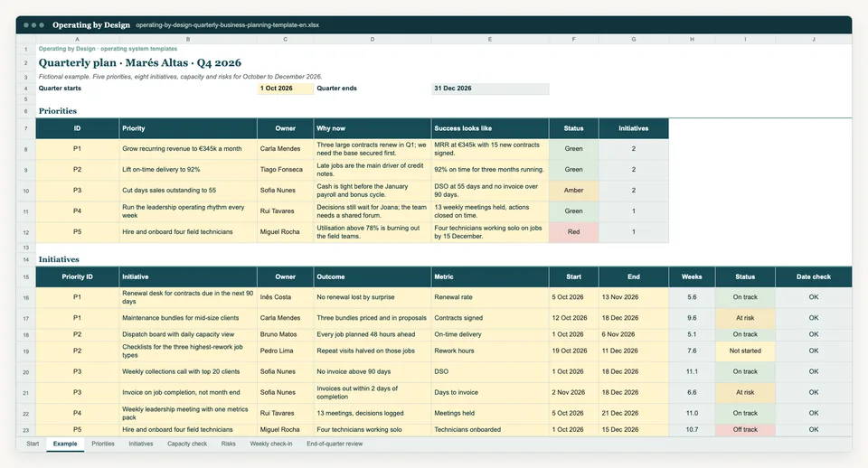
Task: Select 'Invoice on job completion, not month end' cell
Action: [188, 393]
